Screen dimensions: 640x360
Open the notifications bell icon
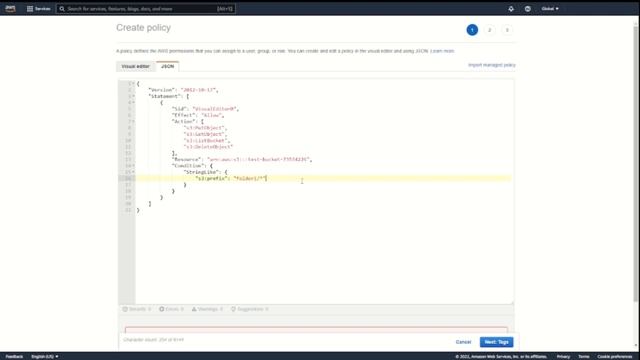[x=511, y=9]
